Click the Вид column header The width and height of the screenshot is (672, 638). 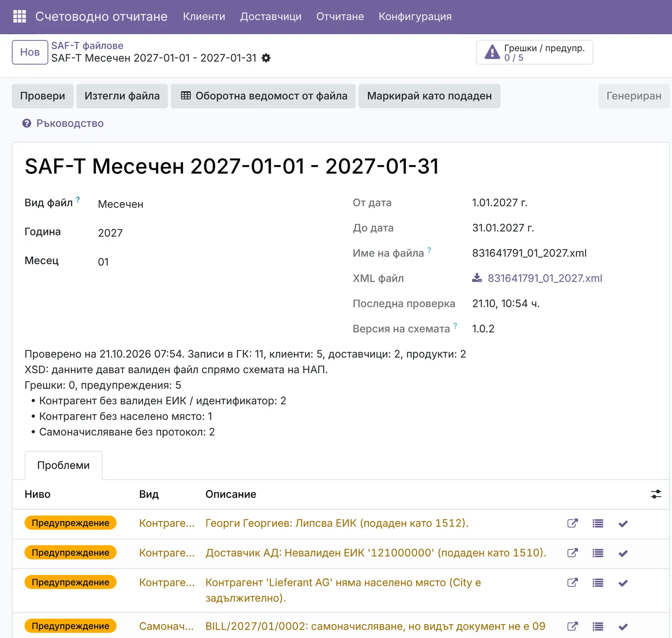tap(149, 494)
